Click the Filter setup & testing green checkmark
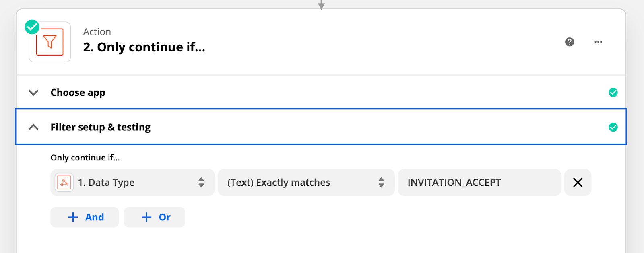 613,127
